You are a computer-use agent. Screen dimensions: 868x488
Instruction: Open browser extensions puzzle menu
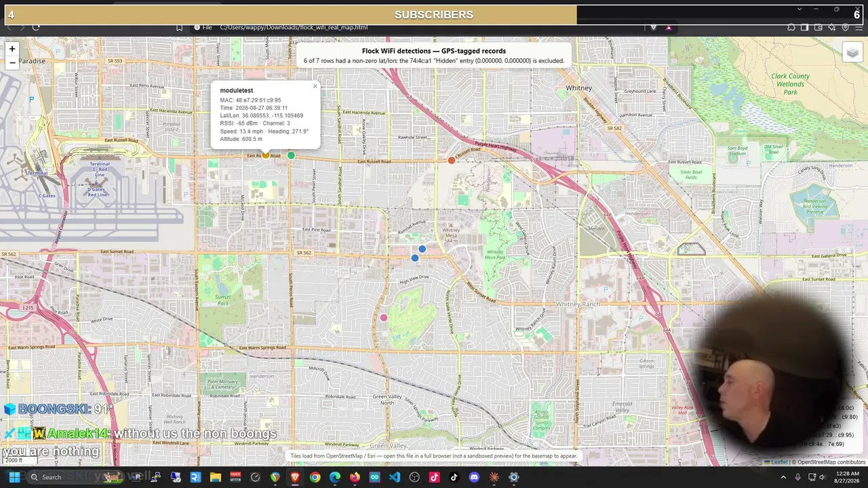[x=791, y=27]
